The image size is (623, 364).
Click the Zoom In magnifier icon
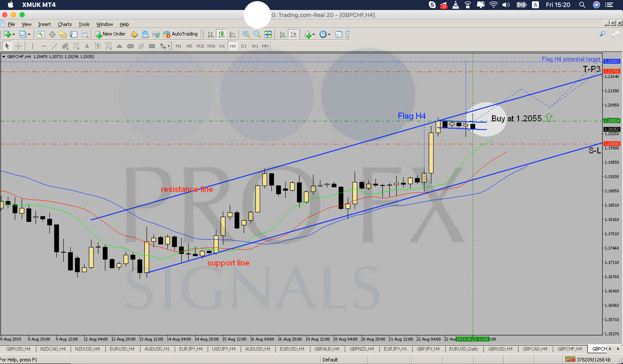246,34
